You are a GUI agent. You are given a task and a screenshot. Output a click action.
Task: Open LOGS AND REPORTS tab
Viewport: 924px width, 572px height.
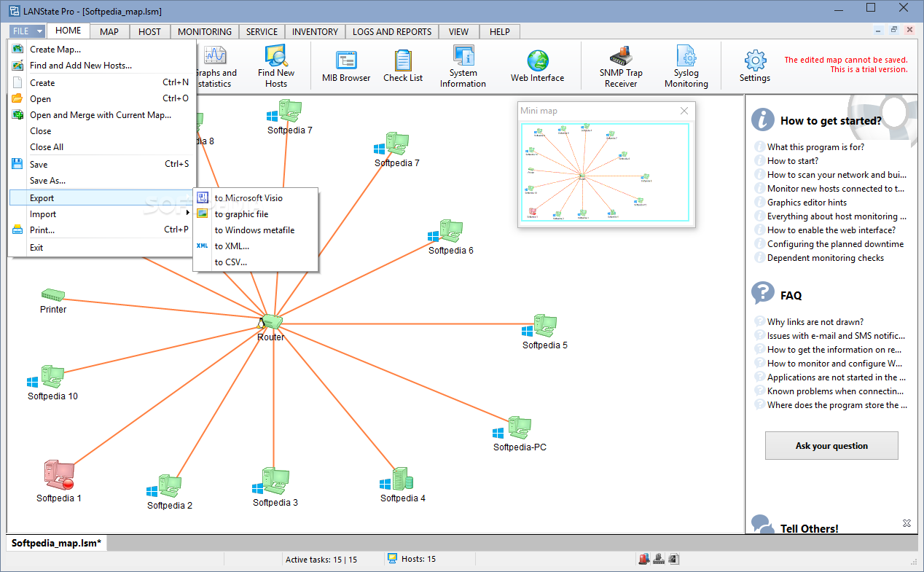click(x=392, y=31)
